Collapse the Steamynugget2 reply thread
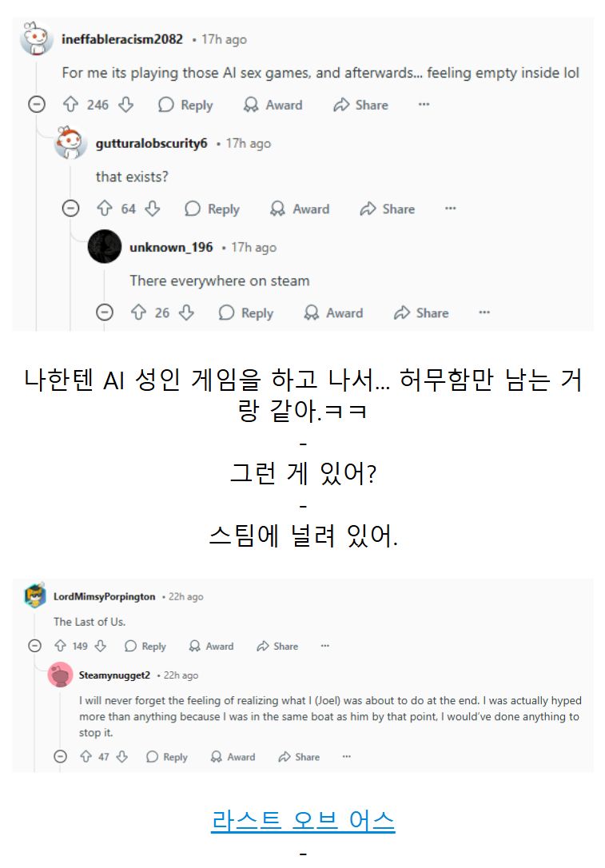This screenshot has height=868, width=605. click(x=60, y=756)
